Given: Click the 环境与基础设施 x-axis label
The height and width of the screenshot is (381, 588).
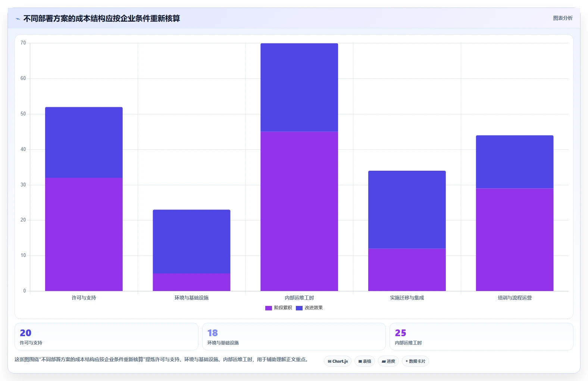Looking at the screenshot, I should click(x=191, y=298).
